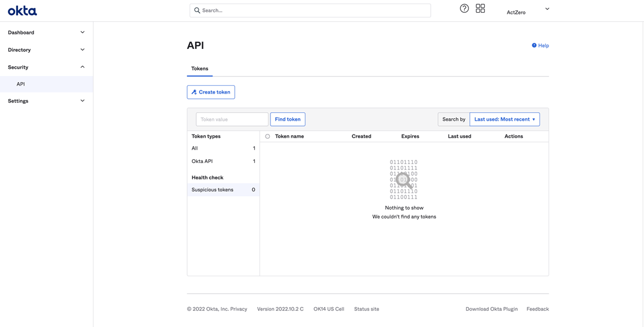Image resolution: width=644 pixels, height=327 pixels.
Task: Collapse the Security menu chevron
Action: click(x=83, y=67)
